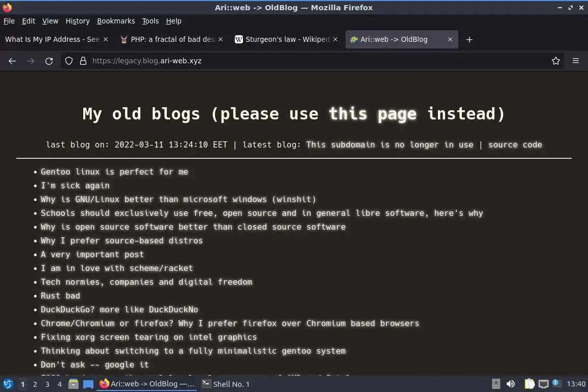Go back with the browser back arrow
This screenshot has height=392, width=588.
tap(12, 61)
